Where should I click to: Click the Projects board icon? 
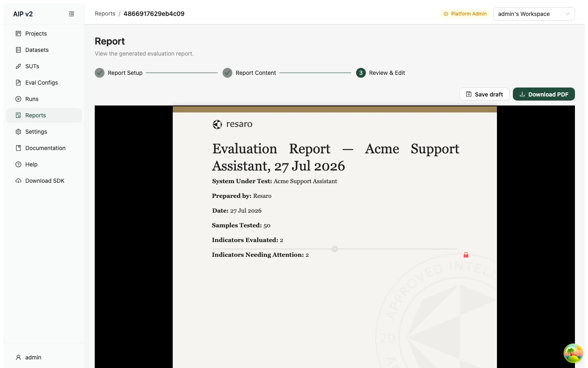18,34
